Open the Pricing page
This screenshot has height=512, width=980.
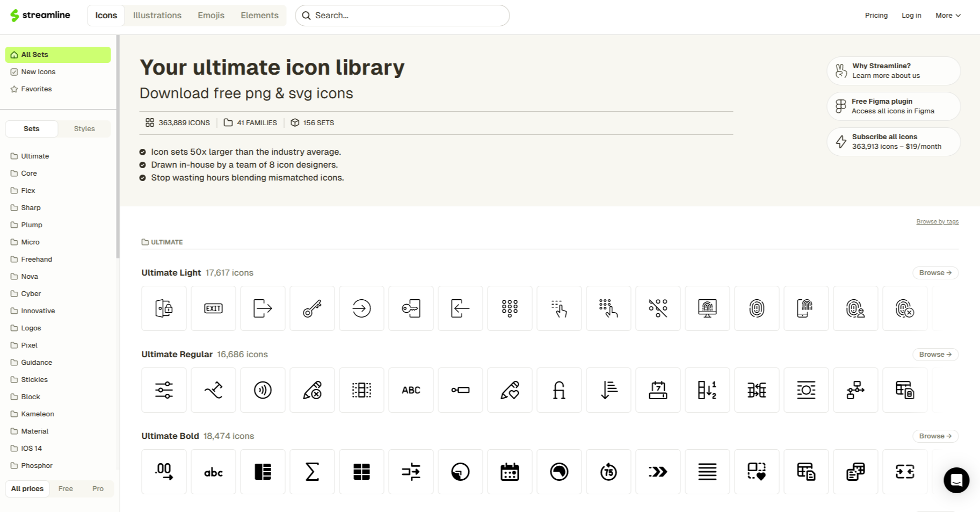coord(876,16)
